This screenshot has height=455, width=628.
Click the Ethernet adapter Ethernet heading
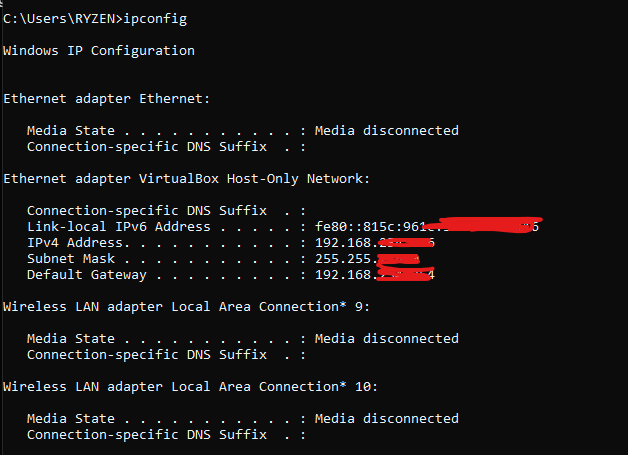tap(107, 99)
